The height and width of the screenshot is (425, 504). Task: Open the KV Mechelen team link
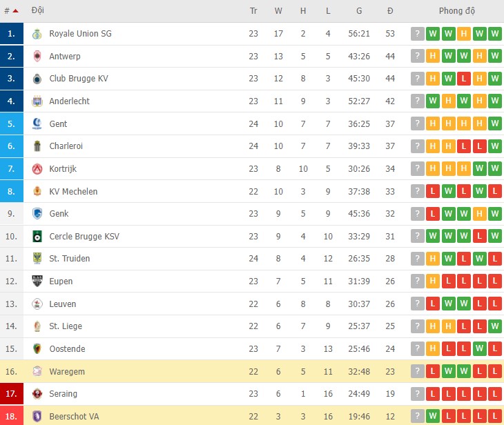pyautogui.click(x=73, y=192)
